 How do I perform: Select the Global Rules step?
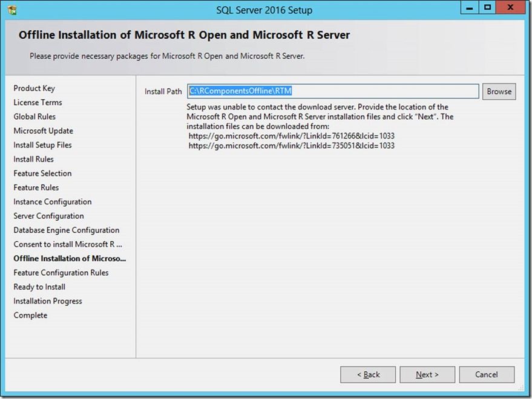tap(34, 117)
